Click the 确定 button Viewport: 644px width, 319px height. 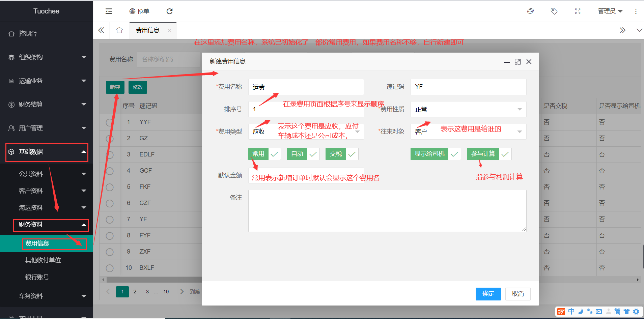[488, 294]
